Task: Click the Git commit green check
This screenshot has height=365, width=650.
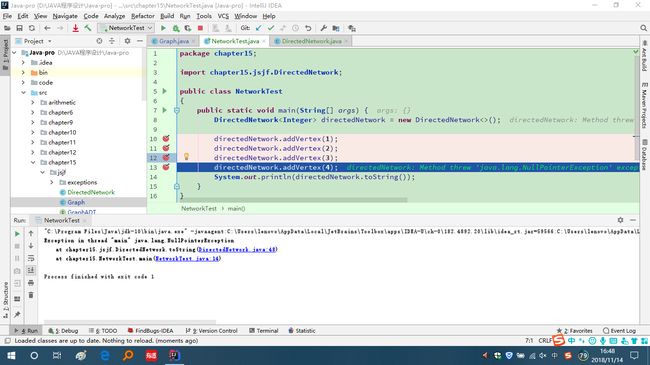Action: click(271, 28)
